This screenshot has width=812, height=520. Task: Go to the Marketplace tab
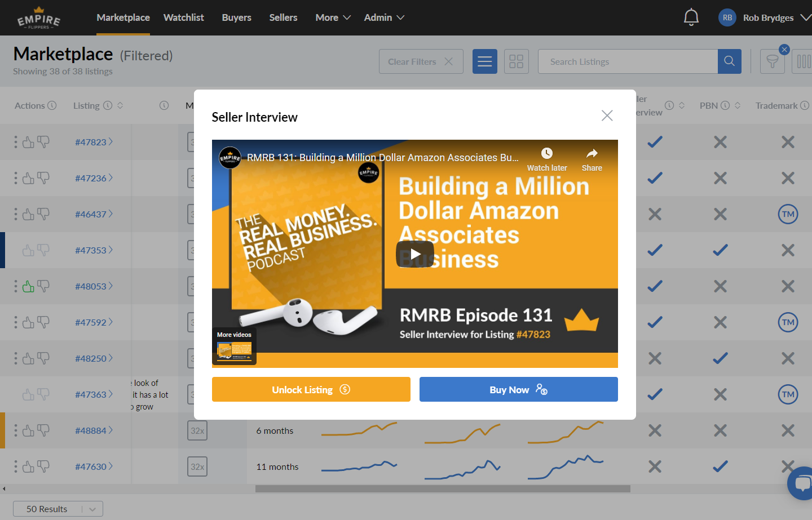123,17
